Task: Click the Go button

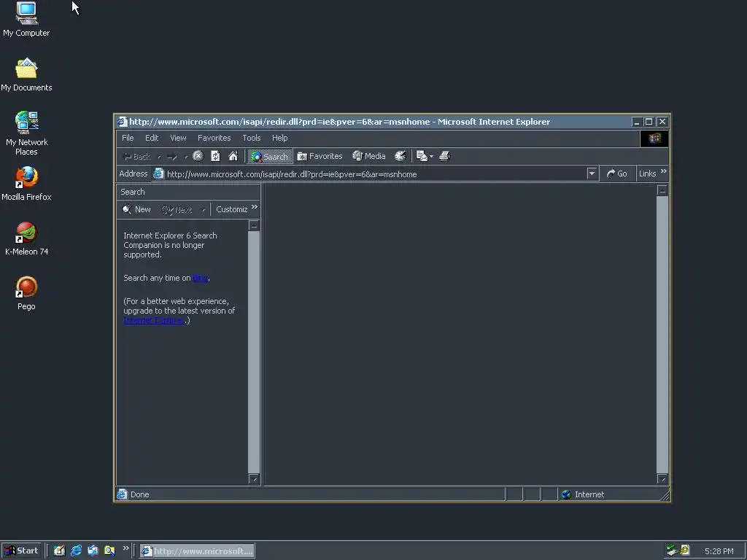Action: [617, 174]
